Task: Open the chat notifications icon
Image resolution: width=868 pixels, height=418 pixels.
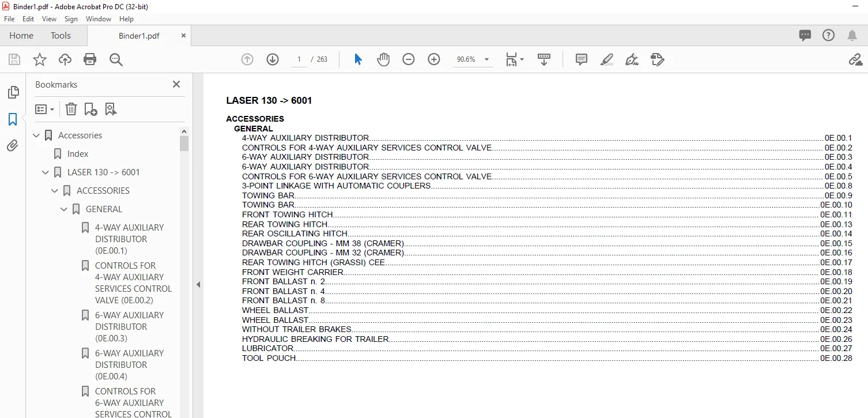Action: pyautogui.click(x=805, y=35)
